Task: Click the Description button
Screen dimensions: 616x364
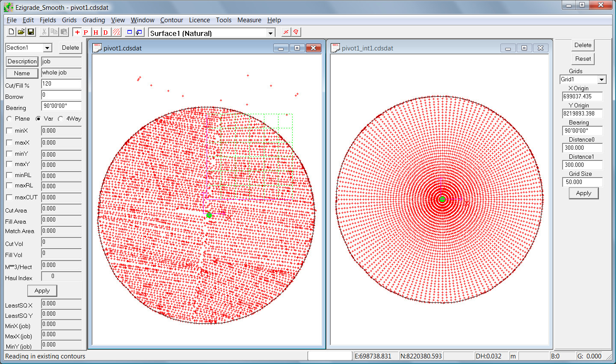Action: tap(22, 62)
